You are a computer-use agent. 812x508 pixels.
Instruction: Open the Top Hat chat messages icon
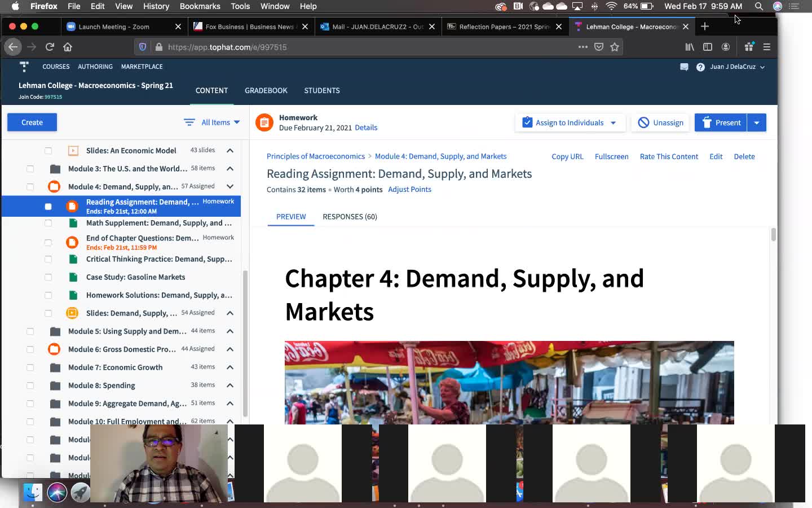pos(684,67)
